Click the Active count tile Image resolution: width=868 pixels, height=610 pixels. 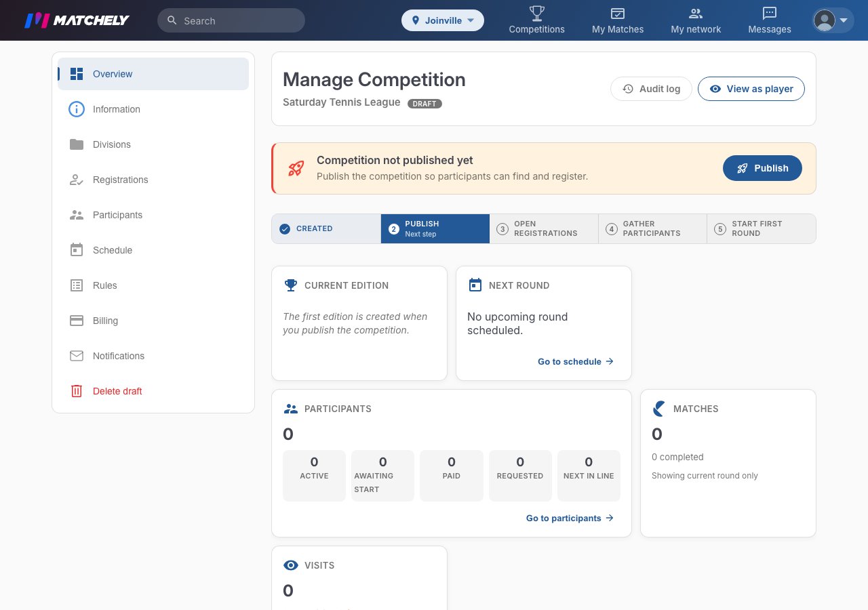[x=314, y=476]
